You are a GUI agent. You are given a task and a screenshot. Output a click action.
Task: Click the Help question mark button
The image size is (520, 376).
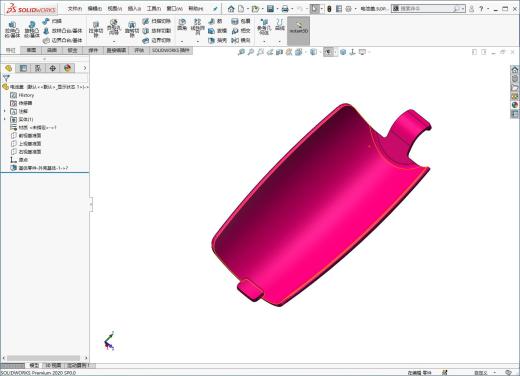click(x=481, y=9)
